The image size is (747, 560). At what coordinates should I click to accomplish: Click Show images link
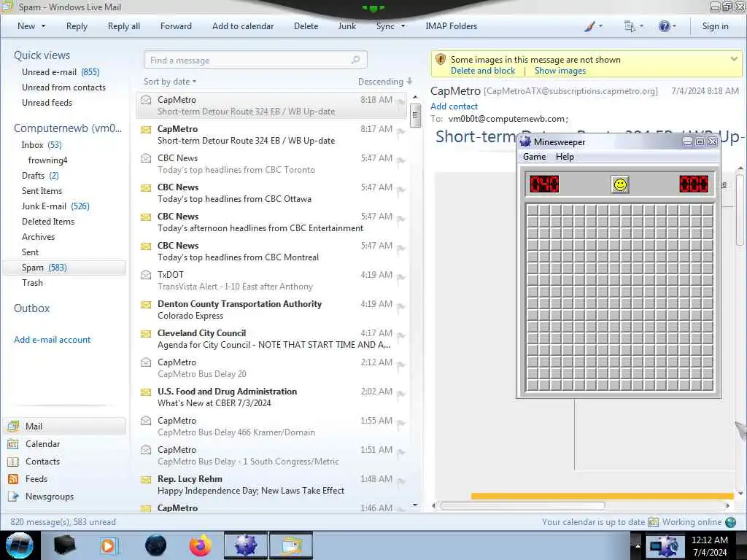[x=560, y=71]
